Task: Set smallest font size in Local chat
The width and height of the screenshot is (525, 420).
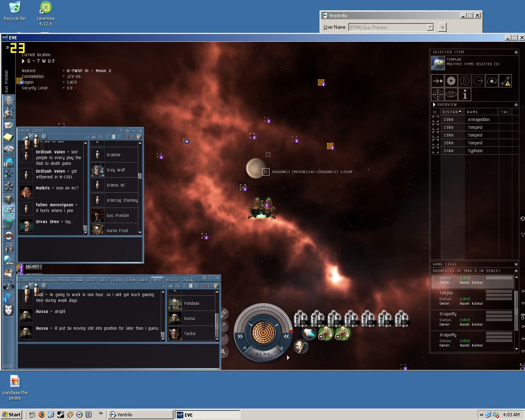Action: [x=87, y=137]
